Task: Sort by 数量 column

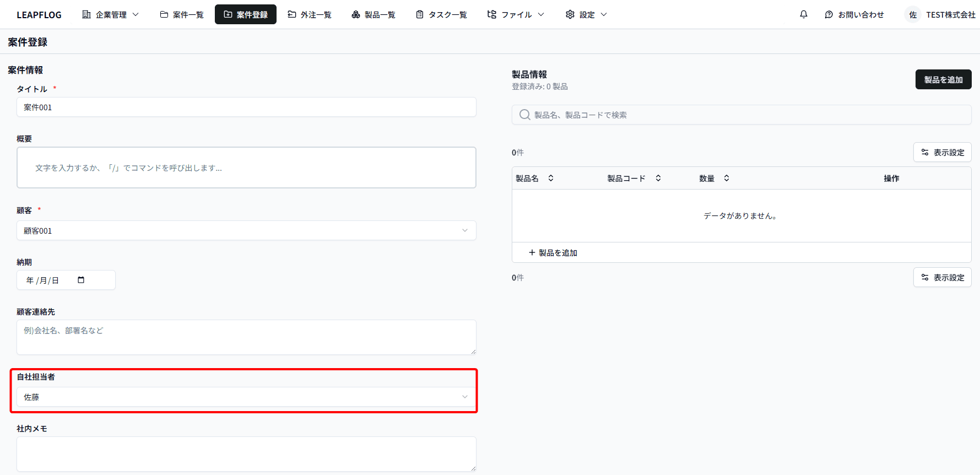Action: coord(714,178)
